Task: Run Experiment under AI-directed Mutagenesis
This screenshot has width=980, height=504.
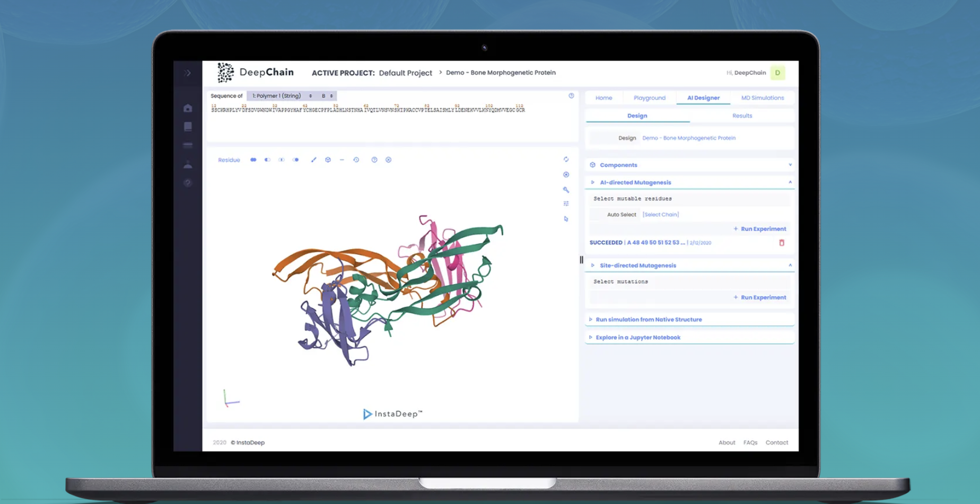Action: coord(760,229)
